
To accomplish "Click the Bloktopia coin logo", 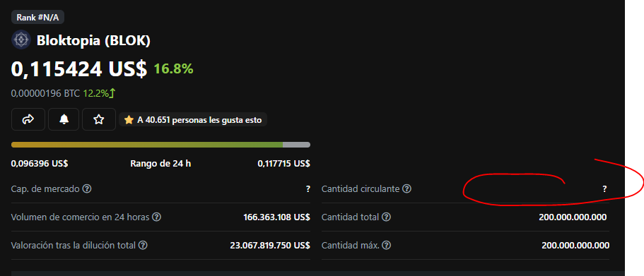I will 21,40.
